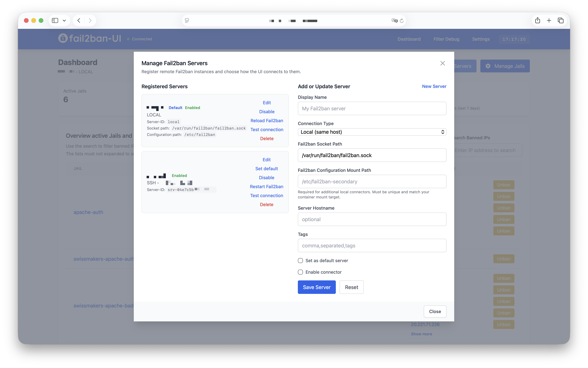Click the Reset button

click(x=351, y=287)
